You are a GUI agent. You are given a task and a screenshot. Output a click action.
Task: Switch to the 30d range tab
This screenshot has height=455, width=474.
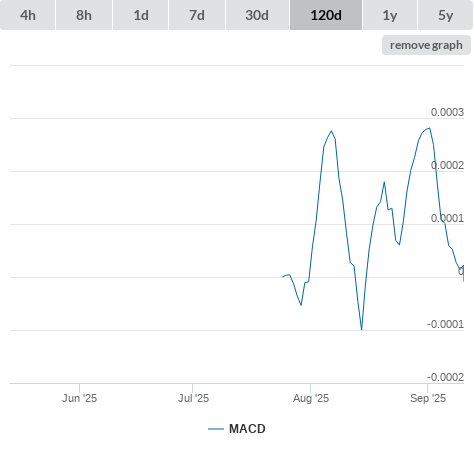click(257, 15)
